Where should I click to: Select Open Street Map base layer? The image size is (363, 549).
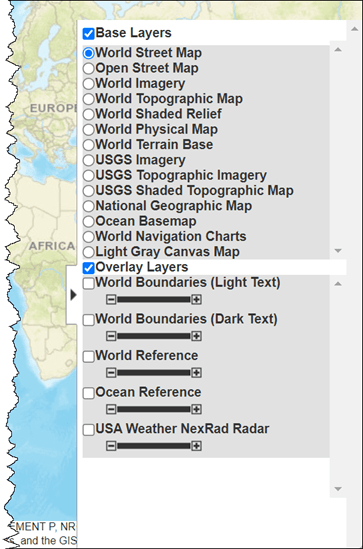pyautogui.click(x=89, y=69)
